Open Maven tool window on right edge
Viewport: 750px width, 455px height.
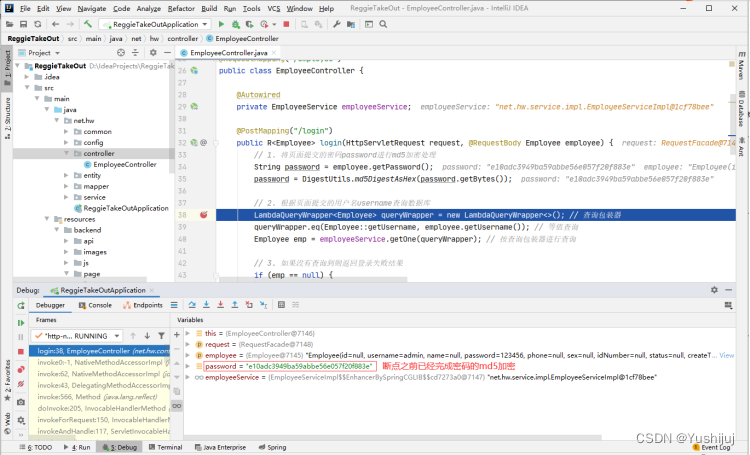point(741,66)
